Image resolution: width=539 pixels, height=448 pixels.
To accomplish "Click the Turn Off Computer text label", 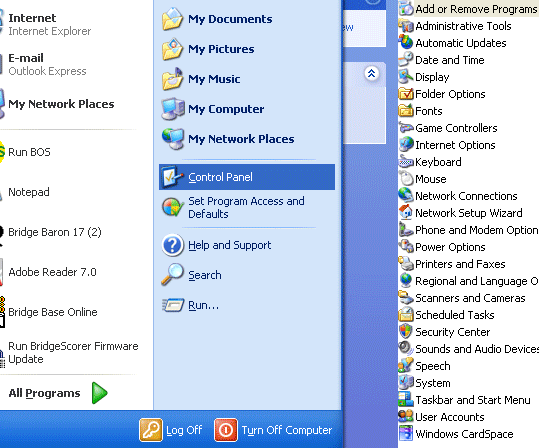I will (x=287, y=430).
